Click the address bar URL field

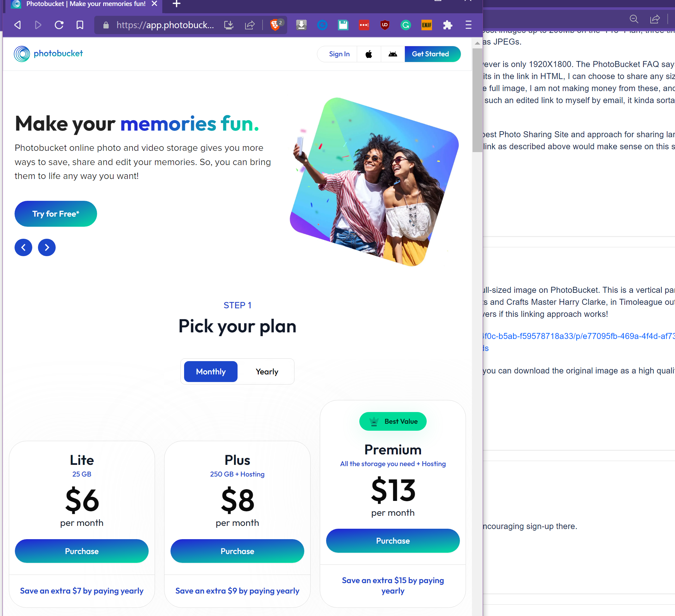165,25
